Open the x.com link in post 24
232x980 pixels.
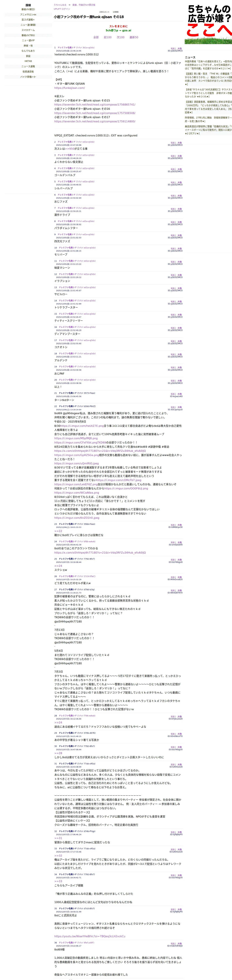(100, 553)
